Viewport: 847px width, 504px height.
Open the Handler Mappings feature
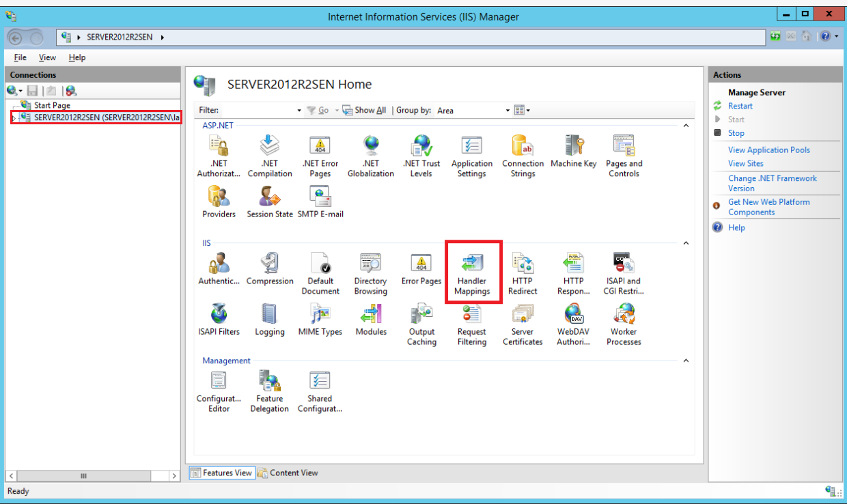click(472, 274)
